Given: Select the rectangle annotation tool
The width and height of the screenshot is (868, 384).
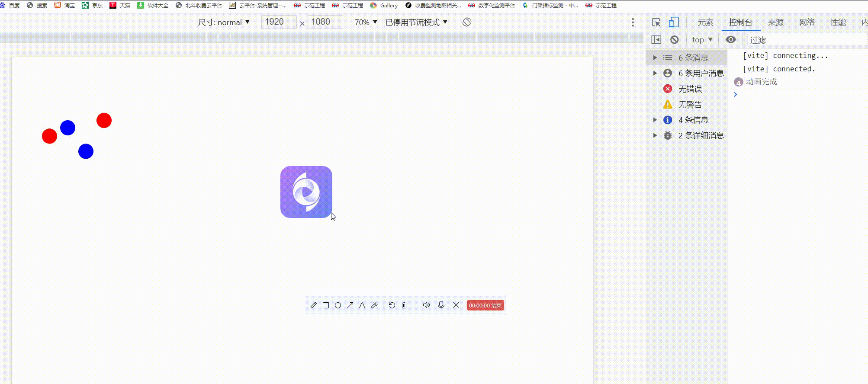Looking at the screenshot, I should 326,305.
